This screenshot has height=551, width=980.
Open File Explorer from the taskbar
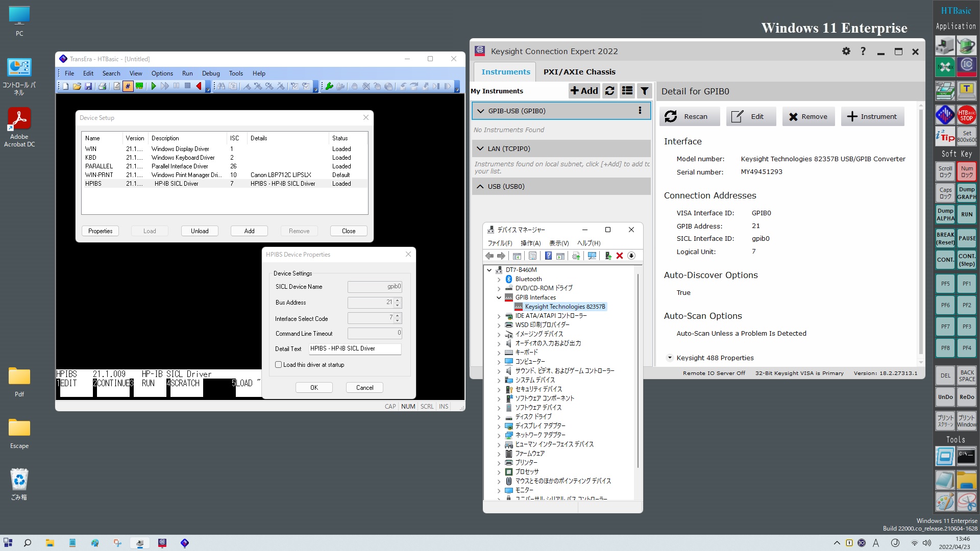50,543
